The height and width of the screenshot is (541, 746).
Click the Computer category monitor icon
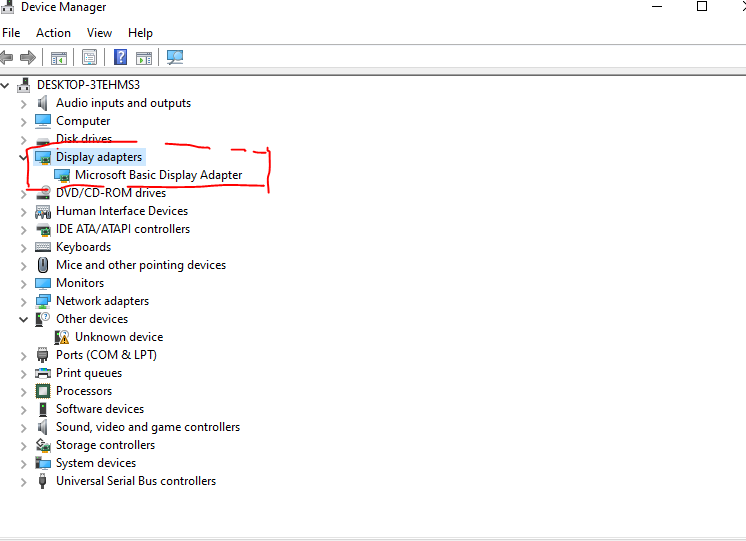click(x=43, y=121)
